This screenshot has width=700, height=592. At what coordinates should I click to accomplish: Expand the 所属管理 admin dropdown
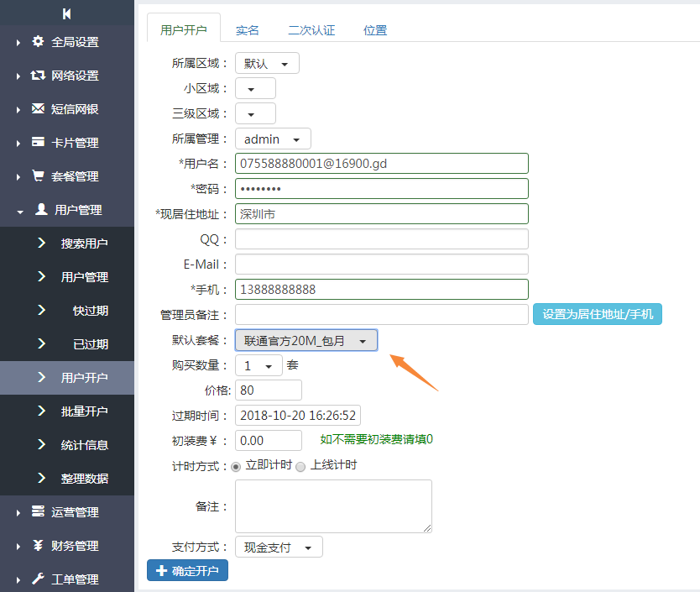[x=273, y=139]
